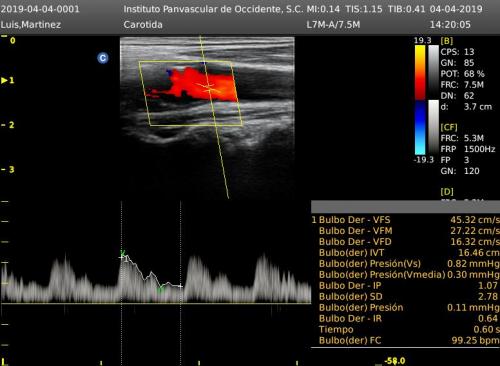Click the blue C marker icon

[x=103, y=58]
